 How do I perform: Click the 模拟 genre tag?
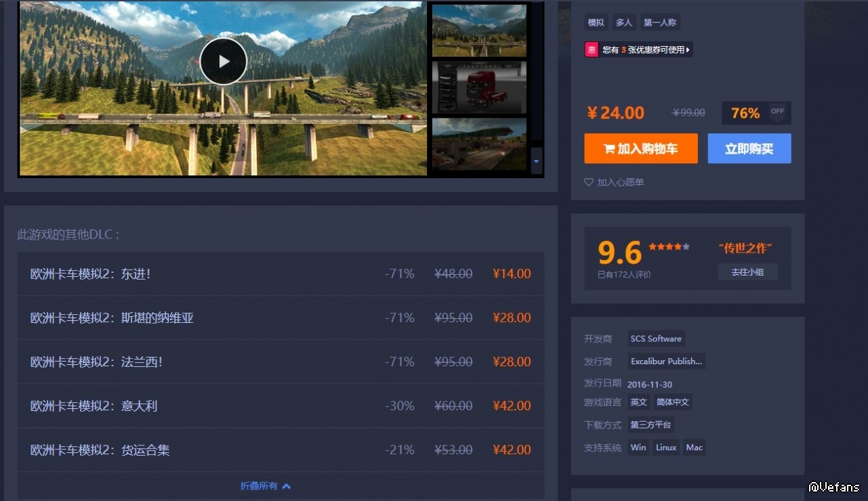pos(596,22)
